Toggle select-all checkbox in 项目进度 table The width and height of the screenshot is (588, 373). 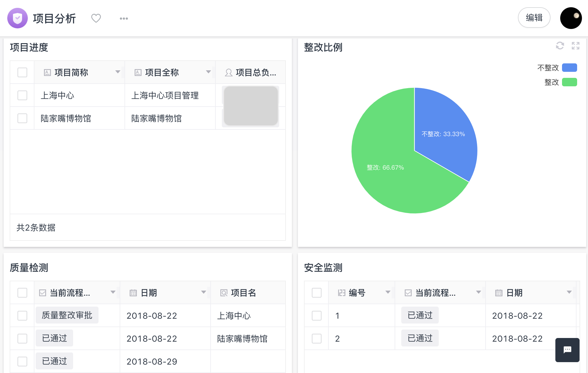point(22,72)
